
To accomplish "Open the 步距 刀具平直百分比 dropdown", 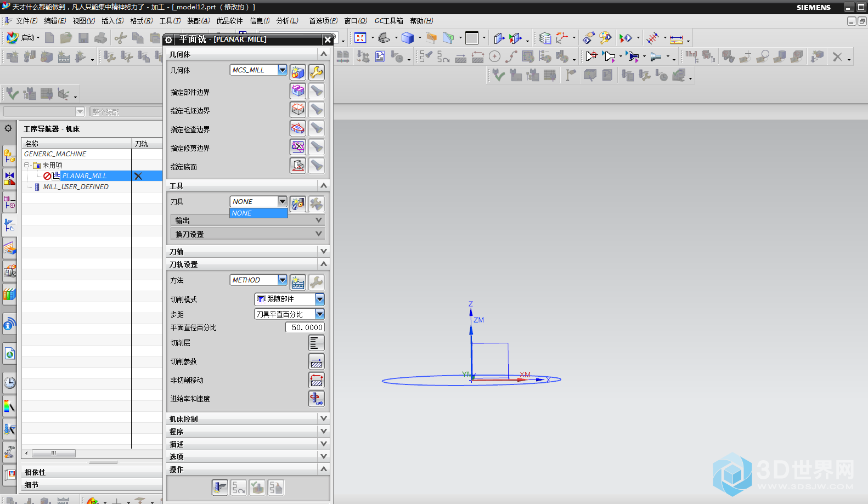I will pos(320,314).
